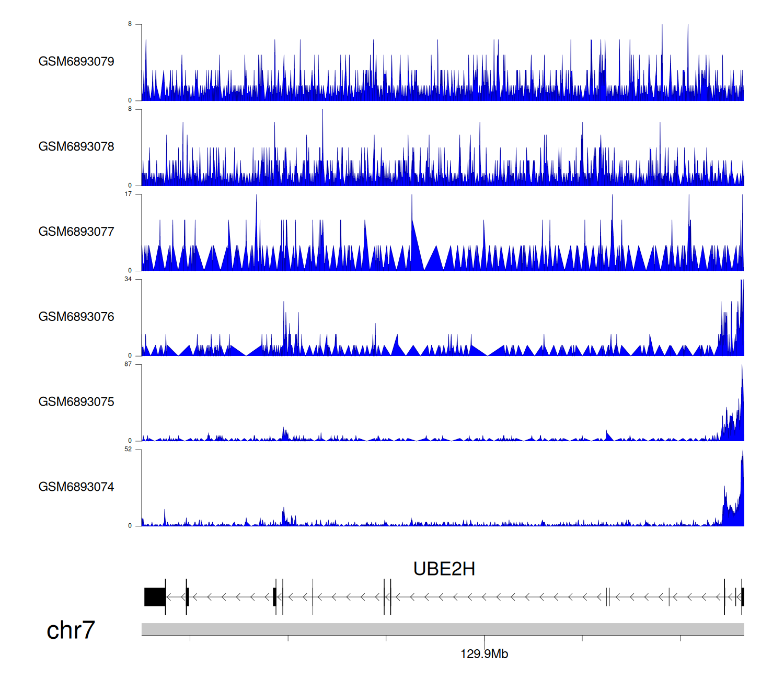Screen dimensions: 784x690
Task: Click the y-axis maximum value 34
Action: [128, 279]
